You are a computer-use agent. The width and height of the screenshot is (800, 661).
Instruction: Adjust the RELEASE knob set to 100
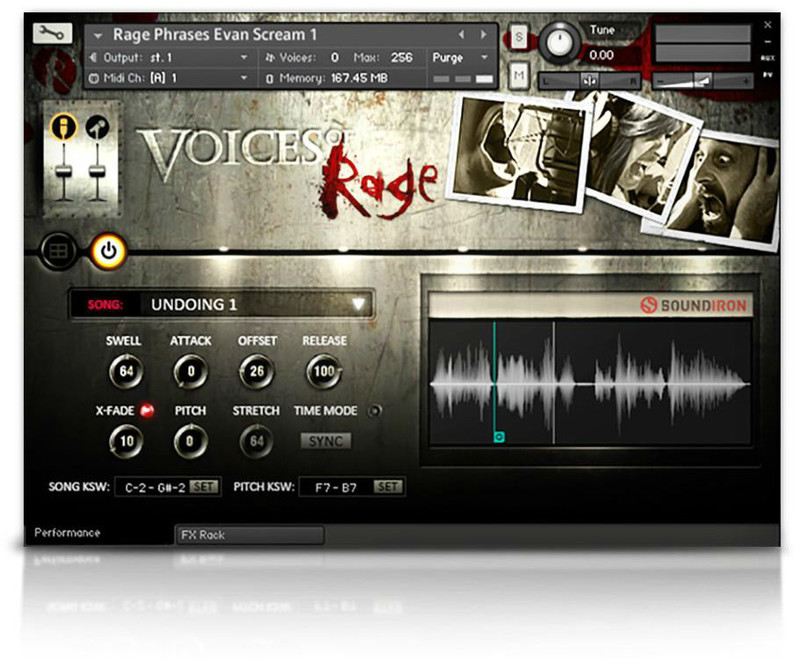323,371
